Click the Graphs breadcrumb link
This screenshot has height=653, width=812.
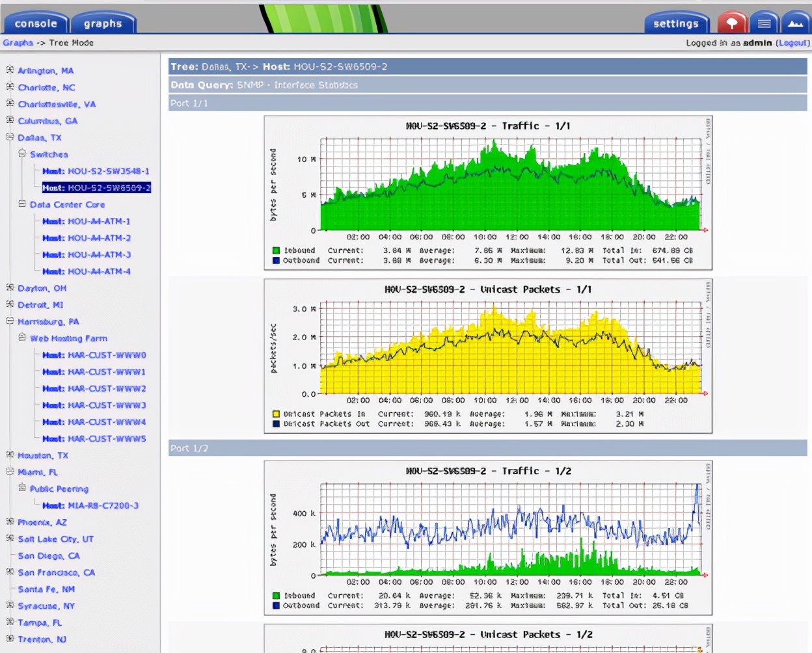click(18, 43)
